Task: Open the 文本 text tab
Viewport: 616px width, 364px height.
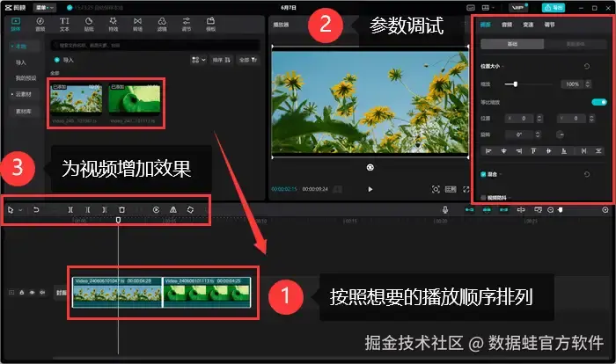Action: (x=64, y=24)
